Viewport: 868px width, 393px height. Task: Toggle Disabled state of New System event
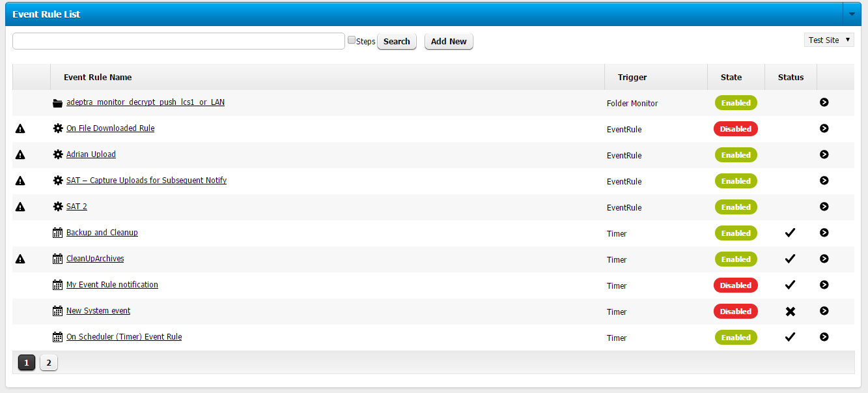point(736,312)
